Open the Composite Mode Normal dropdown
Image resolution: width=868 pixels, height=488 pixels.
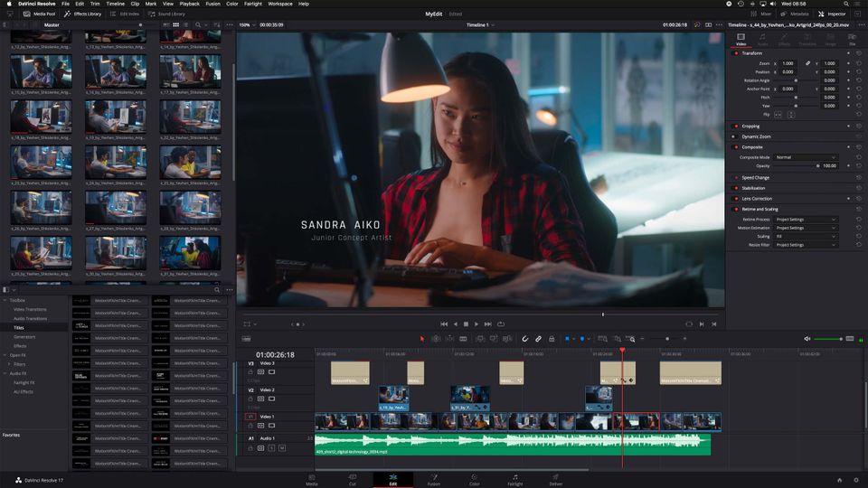[x=806, y=157]
